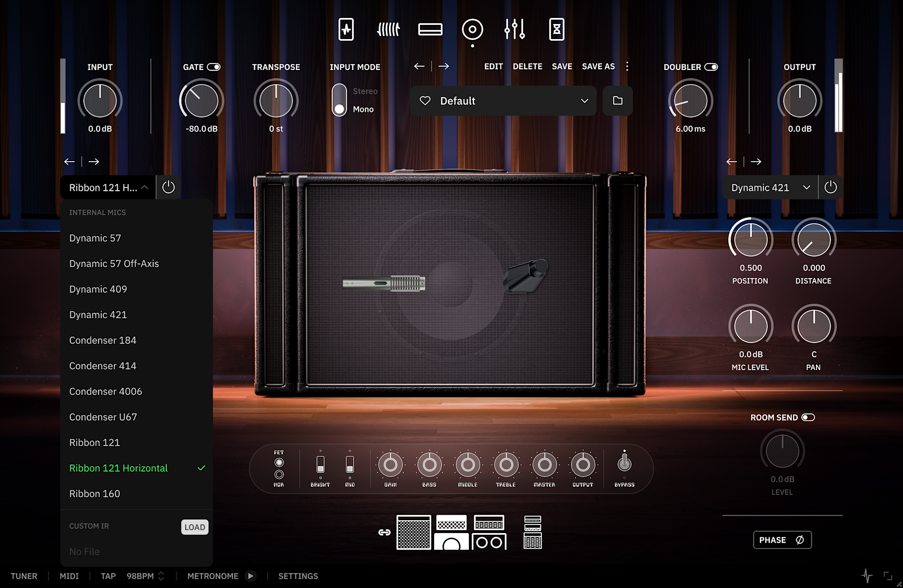Turn off the Doubler toggle
The image size is (903, 588).
[711, 67]
